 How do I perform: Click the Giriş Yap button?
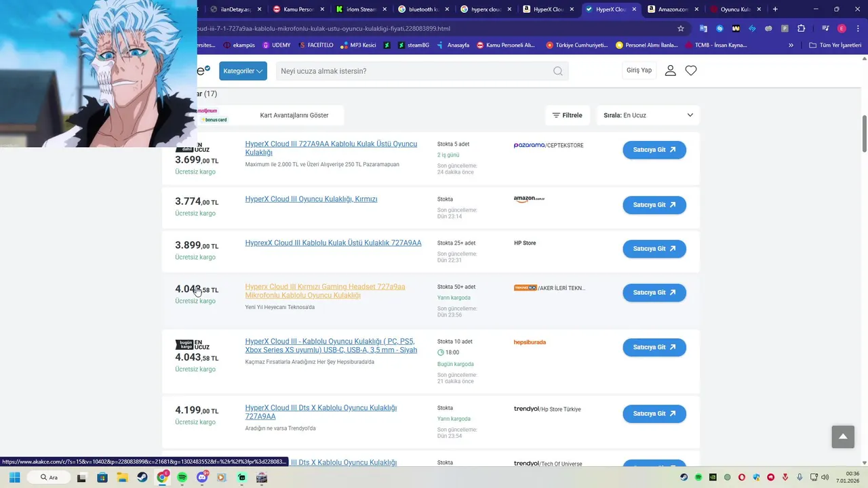pyautogui.click(x=639, y=70)
